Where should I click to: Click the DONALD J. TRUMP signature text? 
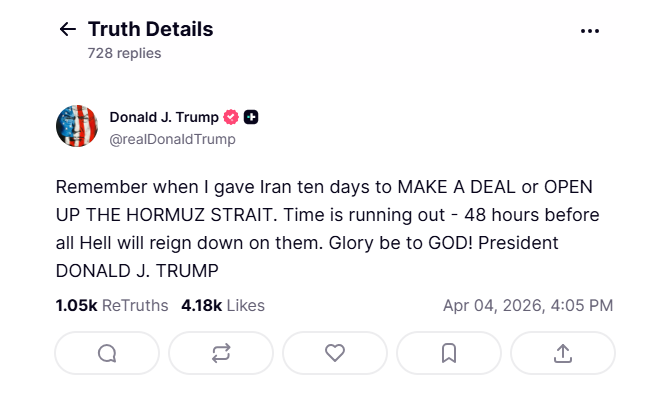coord(136,270)
